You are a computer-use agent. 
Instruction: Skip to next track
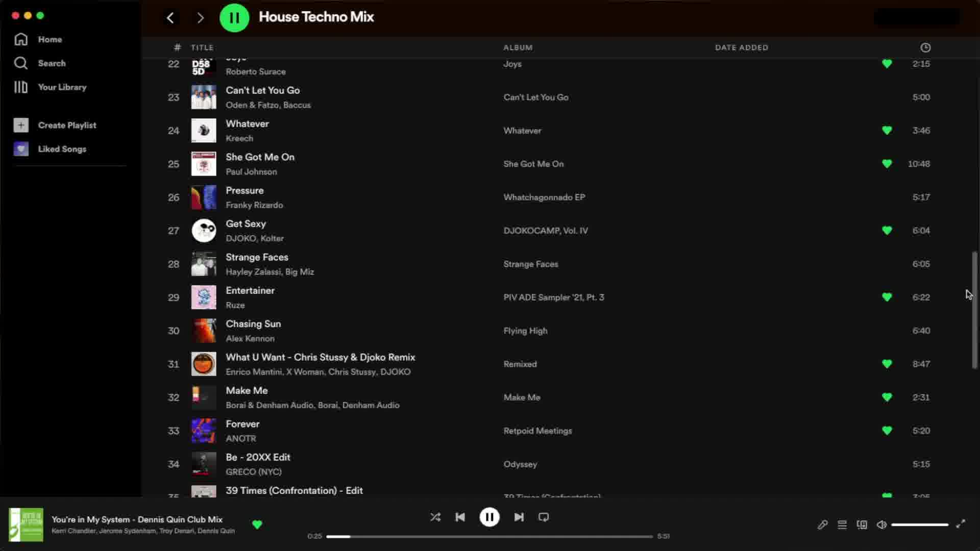pyautogui.click(x=519, y=517)
